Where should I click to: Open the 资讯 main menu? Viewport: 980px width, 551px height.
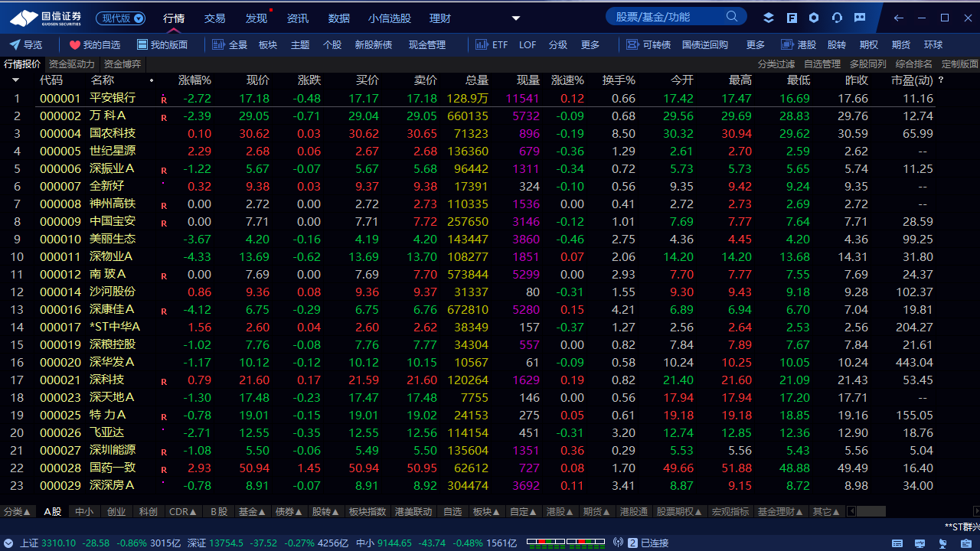pos(298,18)
